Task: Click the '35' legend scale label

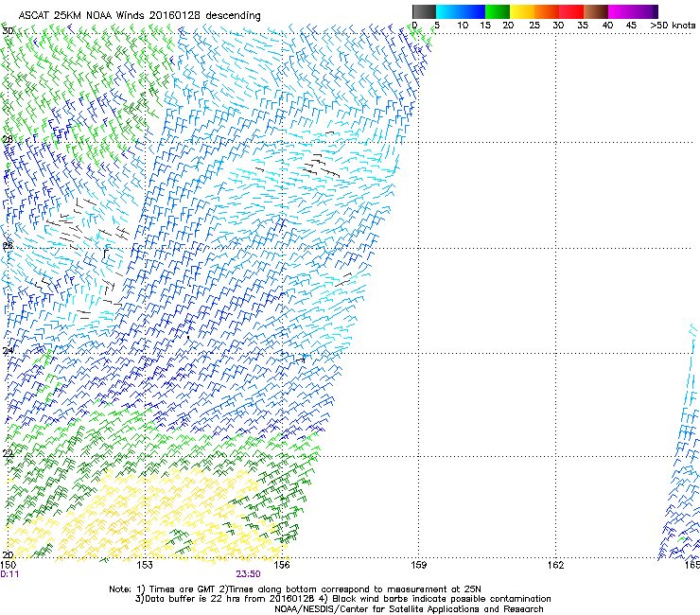Action: [583, 25]
